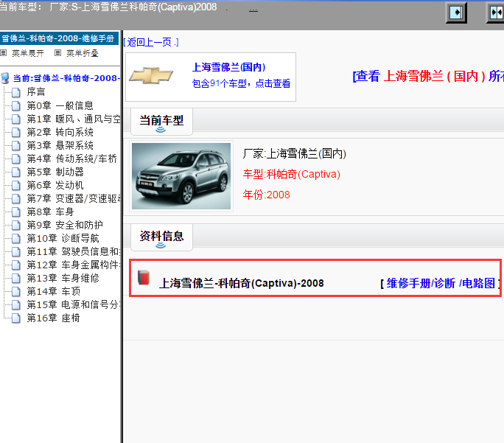Screen dimensions: 504x443
Task: Click the page icon beside 第9章 安全和防护
Action: 16,226
